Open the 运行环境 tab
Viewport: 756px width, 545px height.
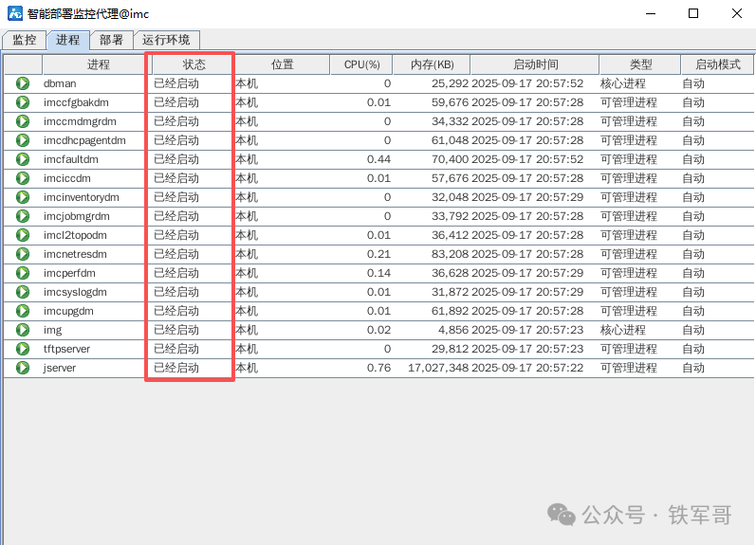click(x=166, y=40)
